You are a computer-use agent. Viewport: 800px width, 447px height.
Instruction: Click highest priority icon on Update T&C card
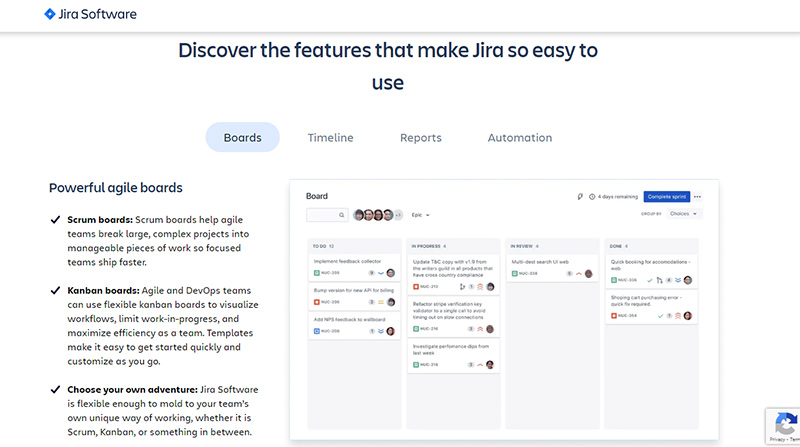[x=480, y=287]
